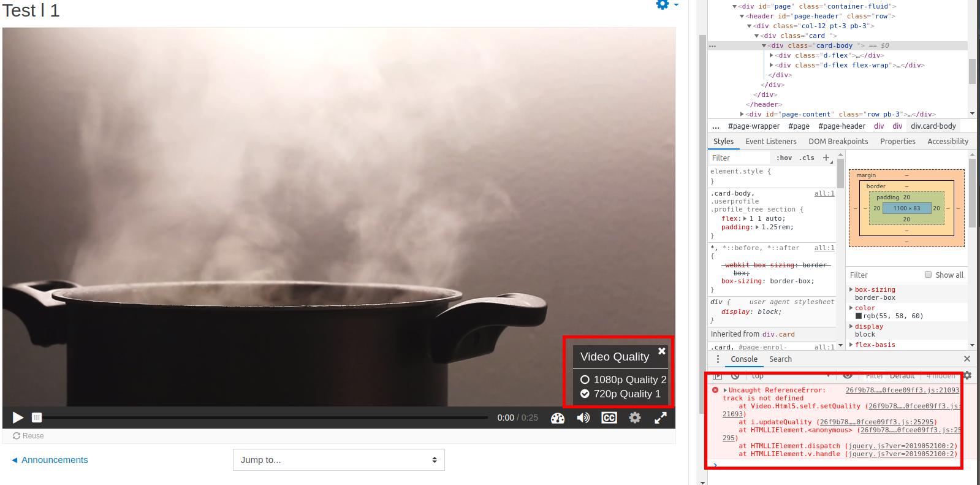Expand the computed color property

click(851, 308)
